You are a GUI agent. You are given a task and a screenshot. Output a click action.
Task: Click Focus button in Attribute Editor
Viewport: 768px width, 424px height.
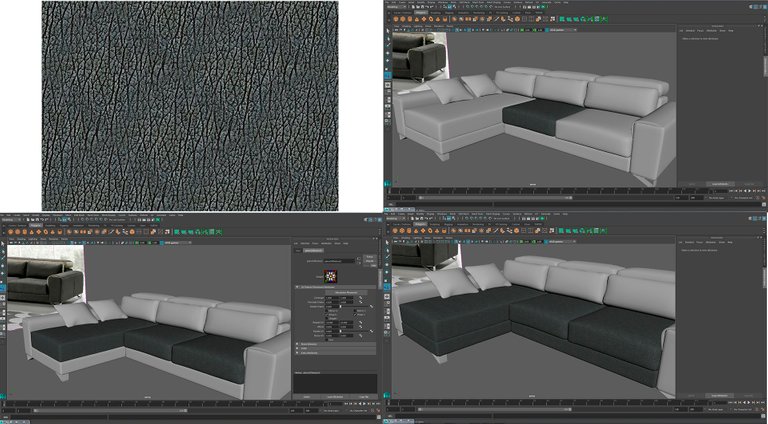pyautogui.click(x=369, y=257)
